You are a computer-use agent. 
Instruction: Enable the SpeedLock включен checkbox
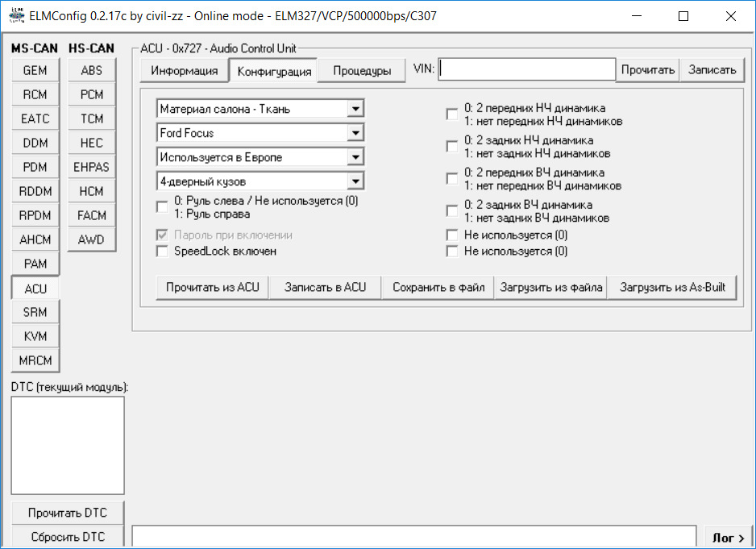[163, 252]
